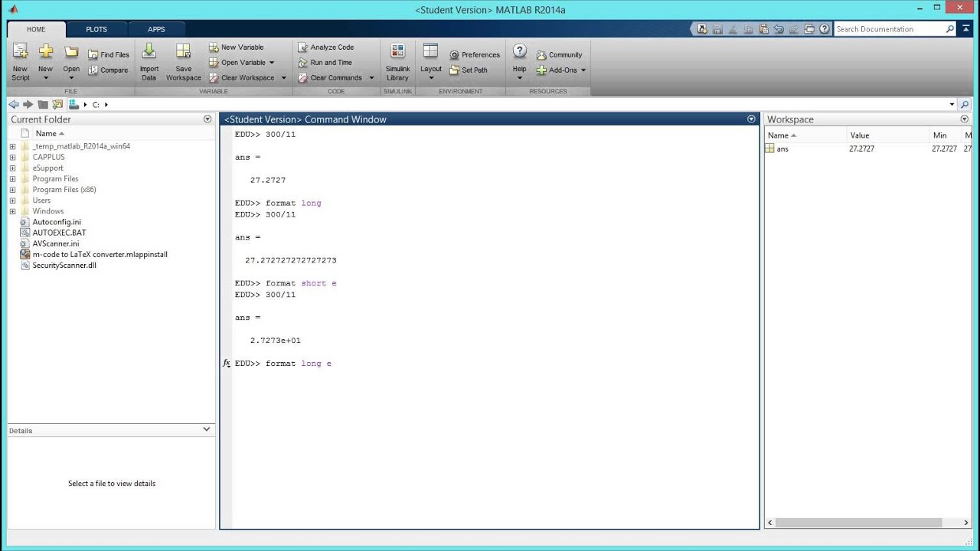The width and height of the screenshot is (980, 551).
Task: Select the AVScanner.ini file
Action: pos(55,243)
